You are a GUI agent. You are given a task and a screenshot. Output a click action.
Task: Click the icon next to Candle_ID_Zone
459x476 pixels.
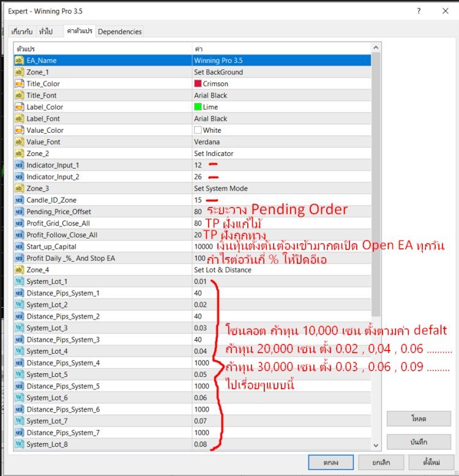point(19,200)
